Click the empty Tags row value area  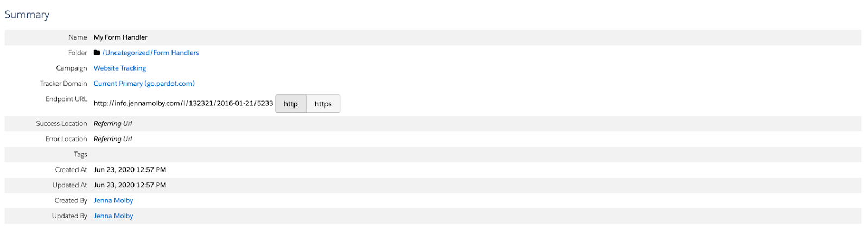click(x=477, y=154)
